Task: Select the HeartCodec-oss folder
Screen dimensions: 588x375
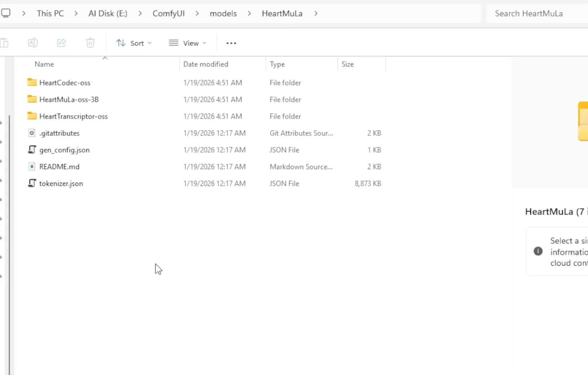Action: (x=65, y=82)
